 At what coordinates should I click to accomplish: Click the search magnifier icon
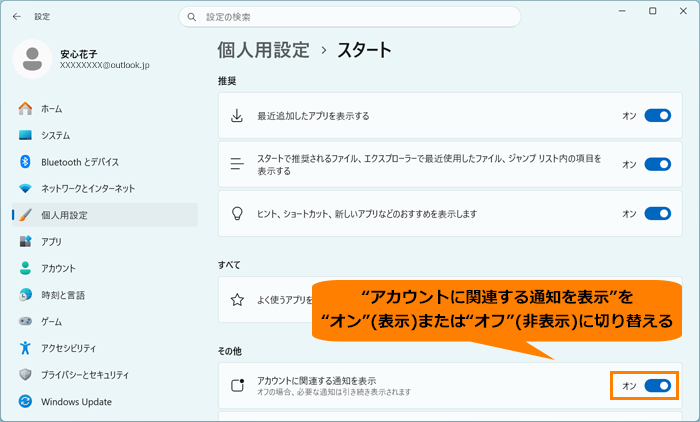click(x=192, y=17)
